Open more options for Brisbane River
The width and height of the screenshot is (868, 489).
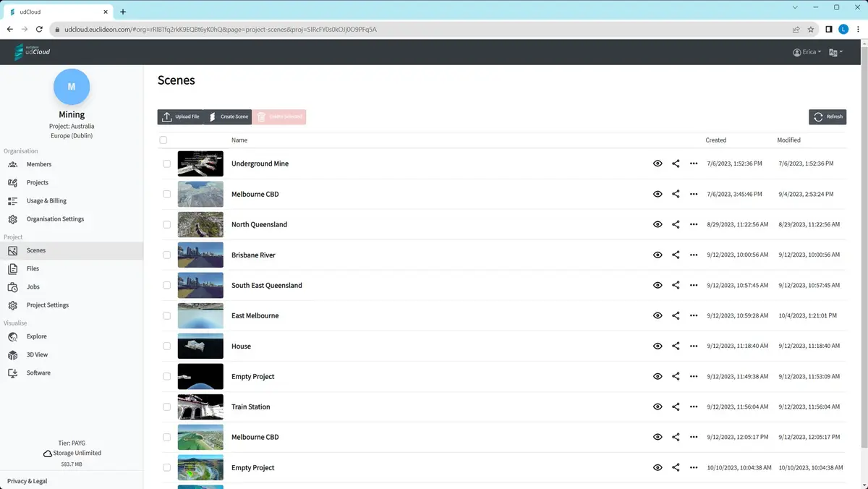pyautogui.click(x=694, y=255)
